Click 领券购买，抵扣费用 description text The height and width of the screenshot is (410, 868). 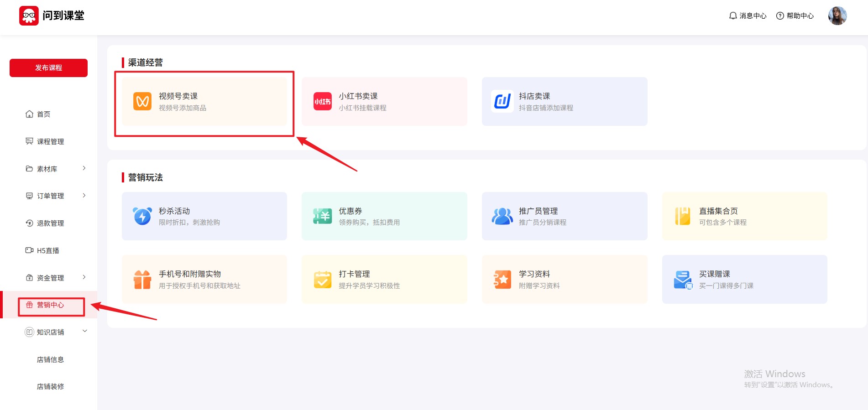[x=369, y=223]
